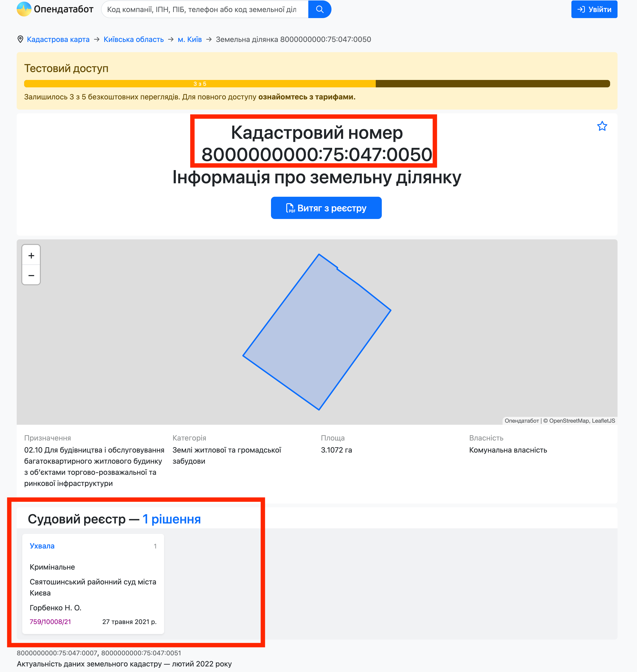Focus the company code search field
This screenshot has width=637, height=672.
(x=205, y=9)
